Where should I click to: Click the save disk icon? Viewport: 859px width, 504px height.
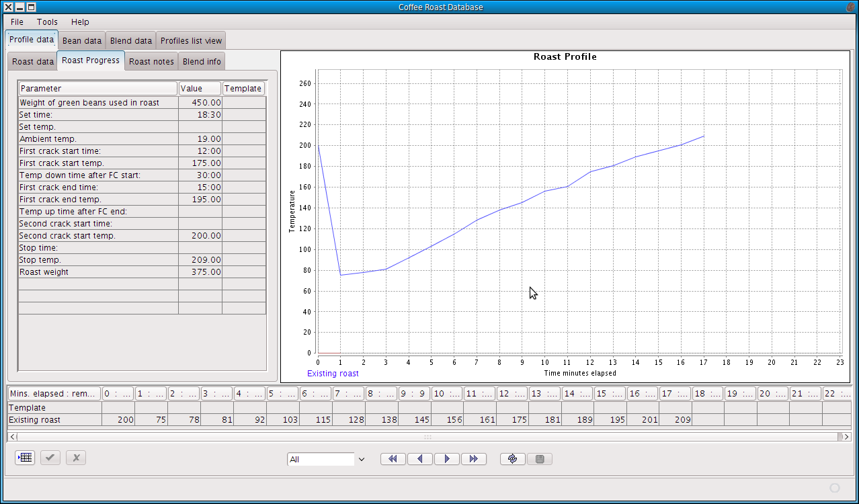click(540, 459)
